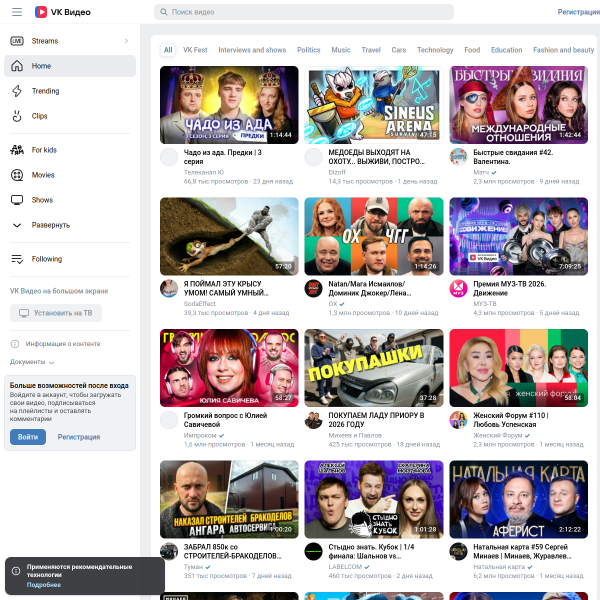Open Подробнее link in notification
The width and height of the screenshot is (600, 600).
point(44,585)
